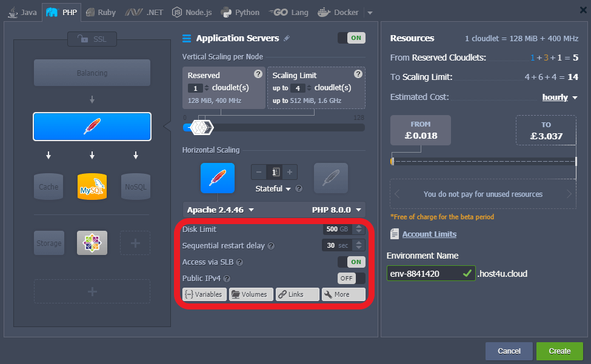The height and width of the screenshot is (364, 591).
Task: Change the hourly cost period dropdown
Action: [559, 97]
